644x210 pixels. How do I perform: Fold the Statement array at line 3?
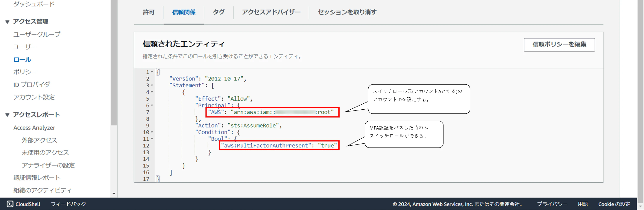click(x=152, y=86)
